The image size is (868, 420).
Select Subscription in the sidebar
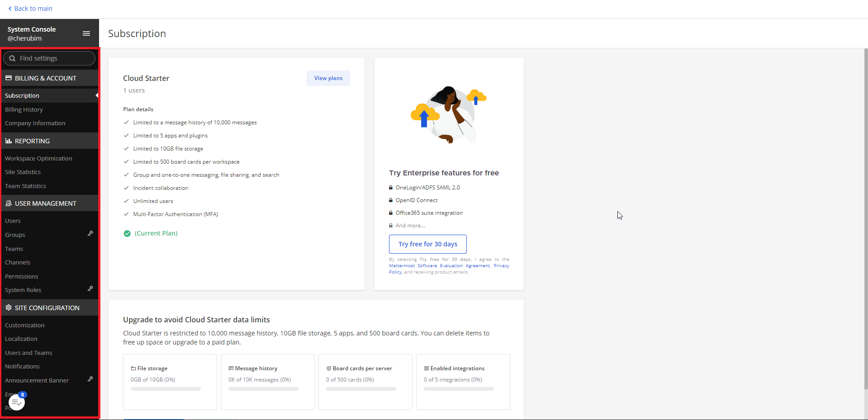(50, 95)
